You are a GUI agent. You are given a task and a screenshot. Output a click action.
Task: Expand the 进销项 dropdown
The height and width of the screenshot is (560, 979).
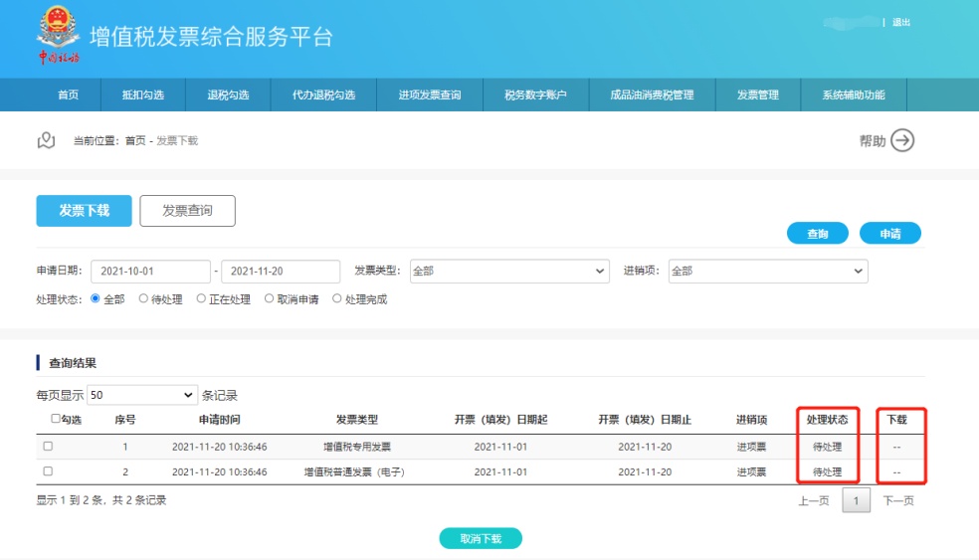(x=767, y=271)
